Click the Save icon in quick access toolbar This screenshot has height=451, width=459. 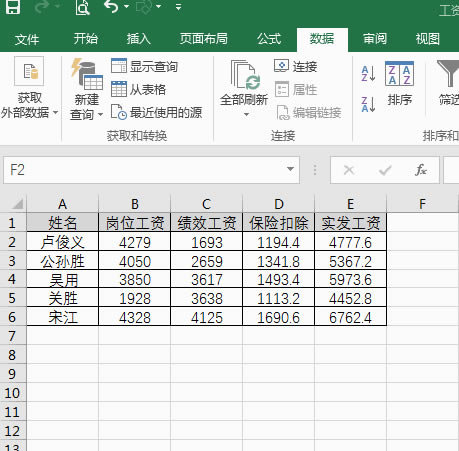[x=13, y=7]
